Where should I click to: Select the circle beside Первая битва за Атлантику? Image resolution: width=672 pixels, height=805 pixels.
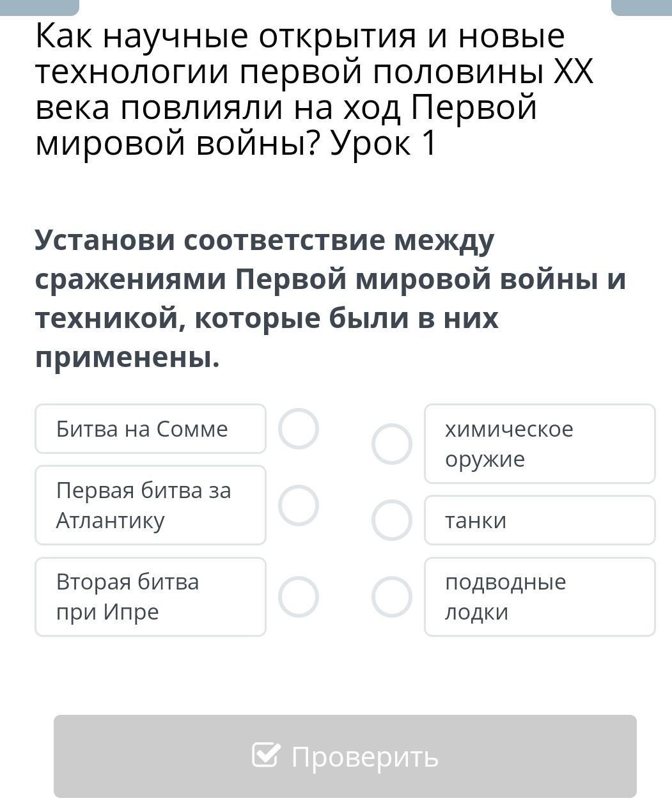click(x=299, y=505)
